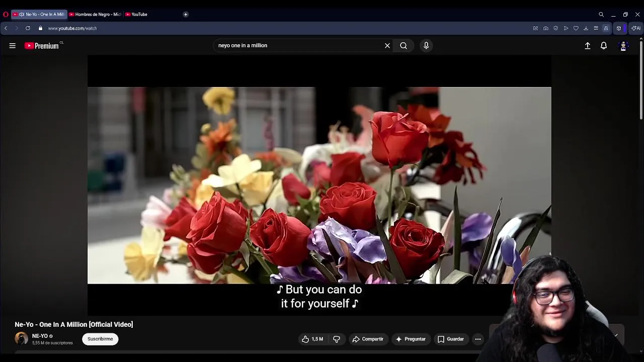Click the Suscribirme subscribe button
The width and height of the screenshot is (644, 362).
coord(100,339)
